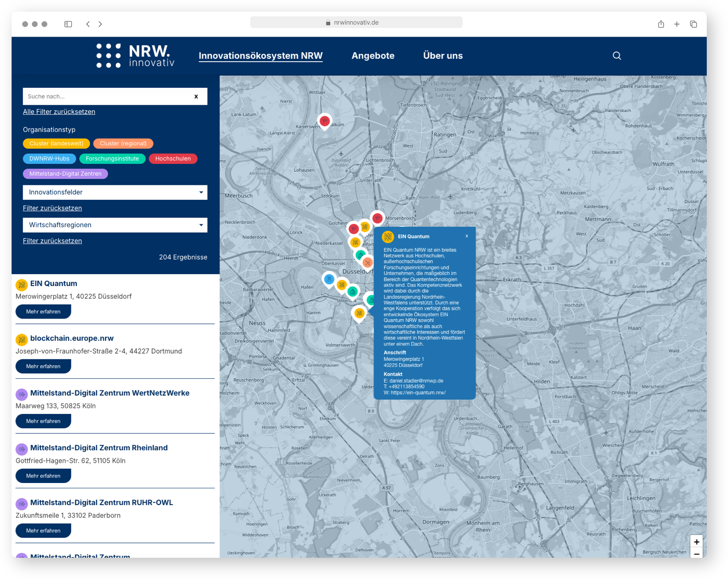Viewport: 728px width, 579px height.
Task: Select the green marker just above the orange marker
Action: click(361, 255)
